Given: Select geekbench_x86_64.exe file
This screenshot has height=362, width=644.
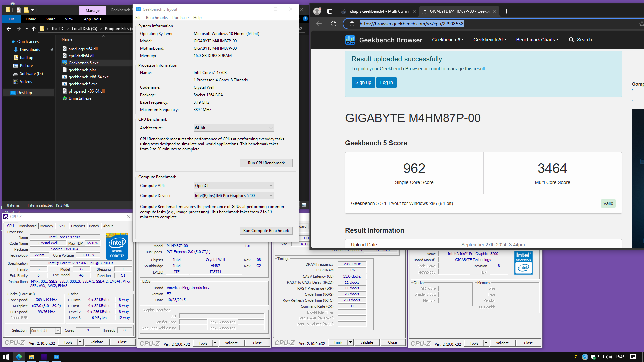Looking at the screenshot, I should (x=89, y=77).
